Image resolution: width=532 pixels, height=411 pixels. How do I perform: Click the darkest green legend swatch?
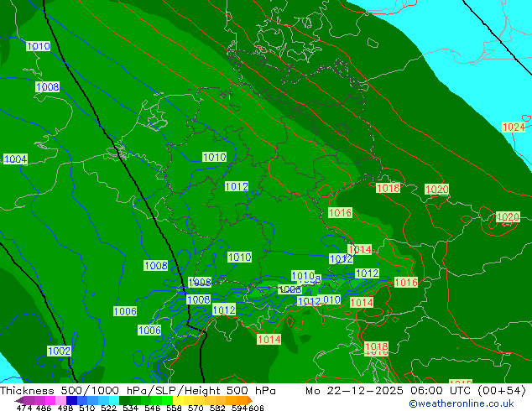click(124, 400)
